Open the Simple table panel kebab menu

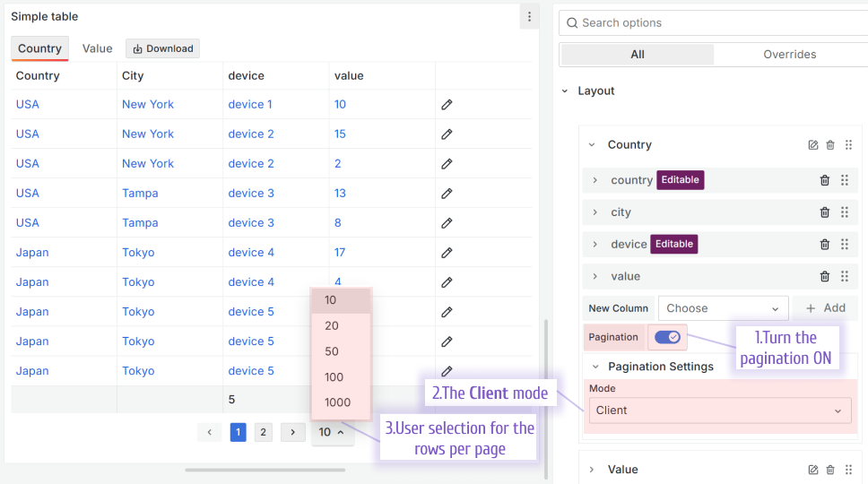pyautogui.click(x=529, y=17)
